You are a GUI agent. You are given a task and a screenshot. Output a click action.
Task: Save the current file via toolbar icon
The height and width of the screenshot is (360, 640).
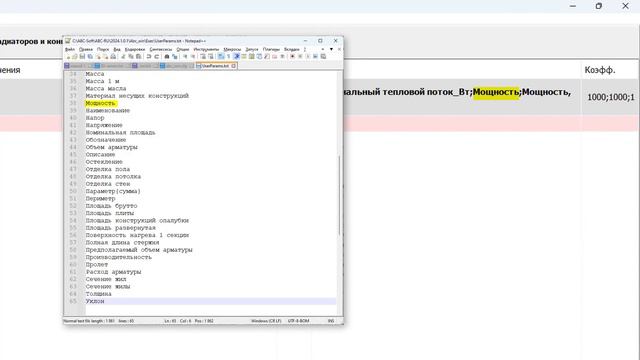(x=82, y=56)
